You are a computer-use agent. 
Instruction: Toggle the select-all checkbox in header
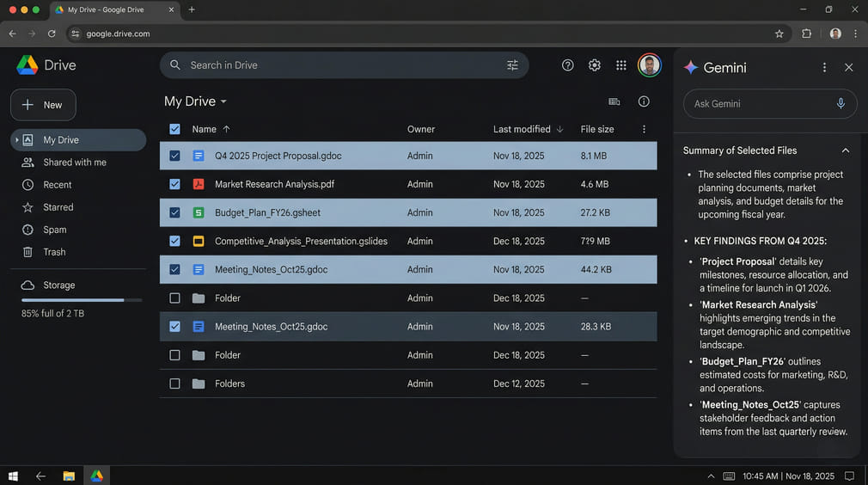(x=174, y=129)
